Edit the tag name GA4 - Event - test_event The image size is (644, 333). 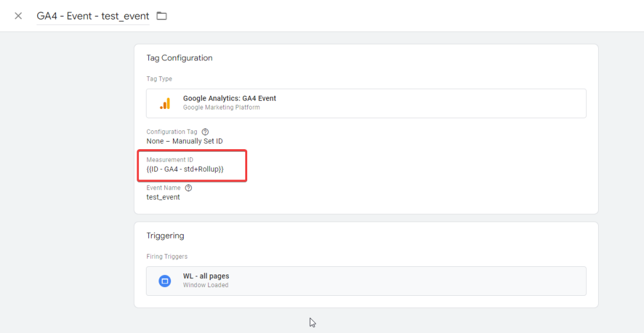point(93,16)
